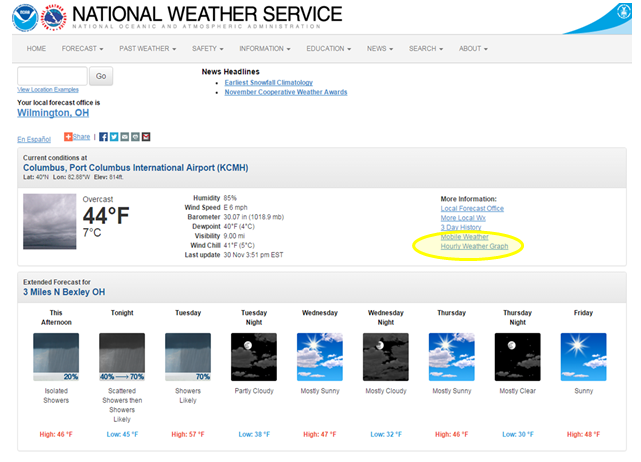The image size is (641, 462).
Task: Click the National Weather Service emblem
Action: [54, 18]
